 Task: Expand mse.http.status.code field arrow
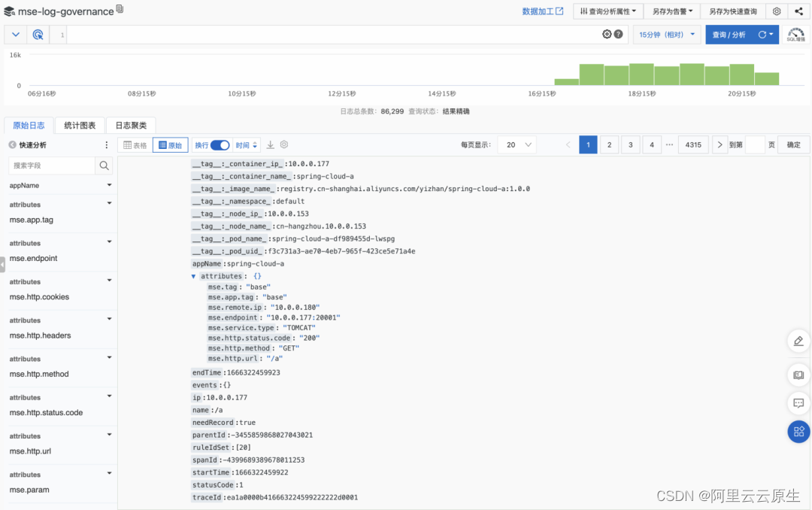[x=109, y=396]
